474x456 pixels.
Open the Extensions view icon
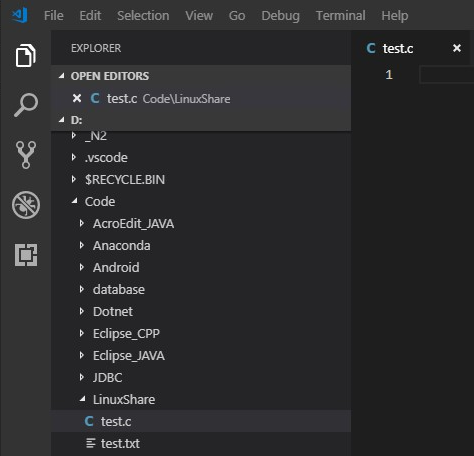coord(26,255)
